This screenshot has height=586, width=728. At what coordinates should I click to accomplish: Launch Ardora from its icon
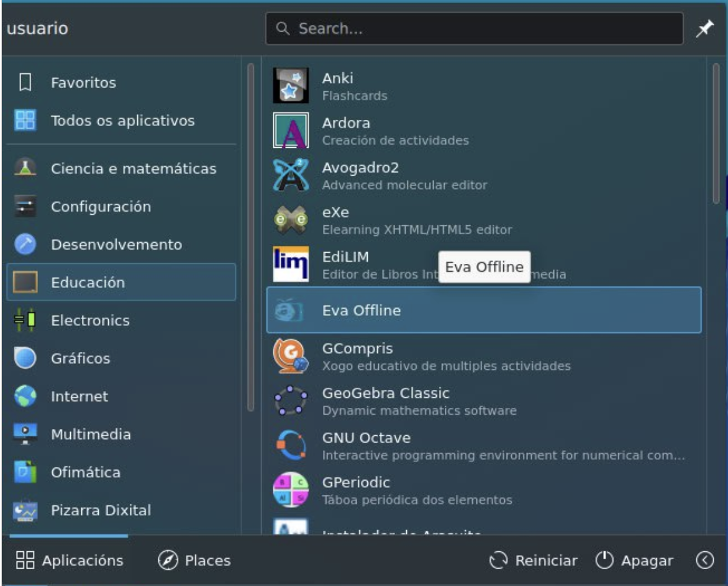[x=291, y=131]
